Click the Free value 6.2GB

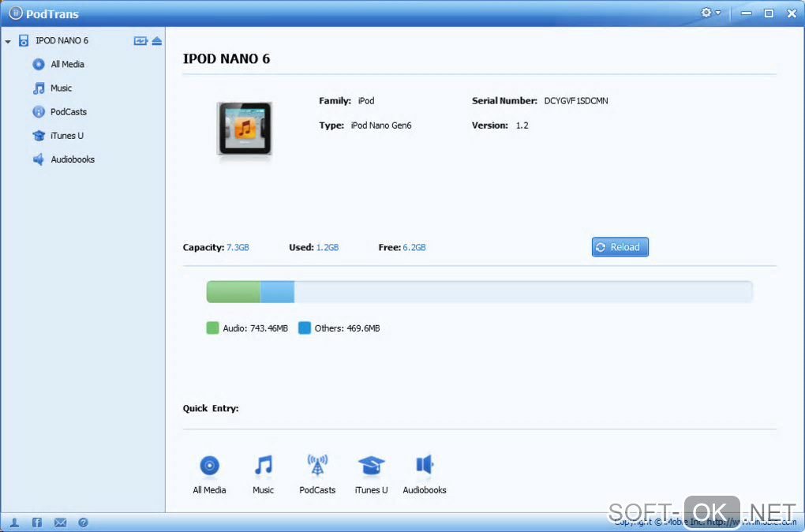[414, 248]
